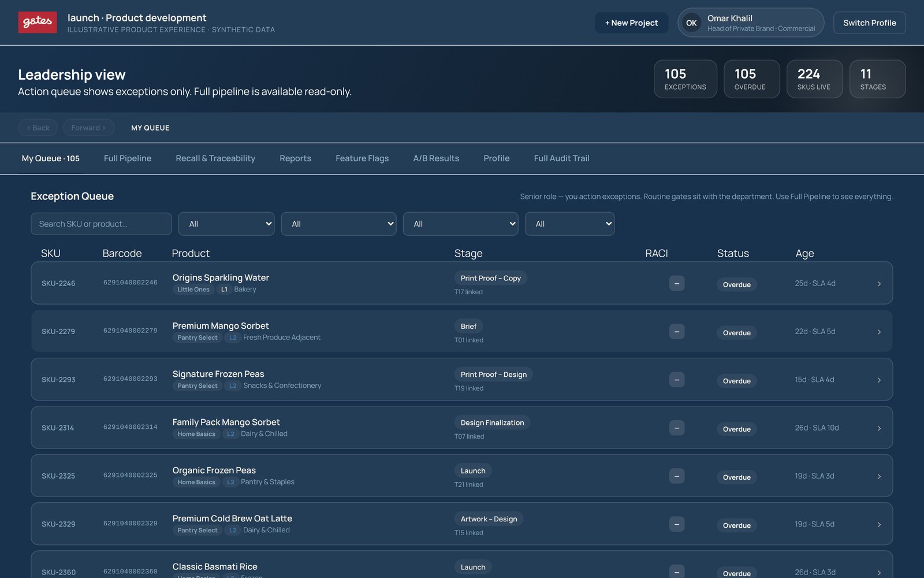Focus the Search SKU or product field
This screenshot has width=924, height=578.
101,224
